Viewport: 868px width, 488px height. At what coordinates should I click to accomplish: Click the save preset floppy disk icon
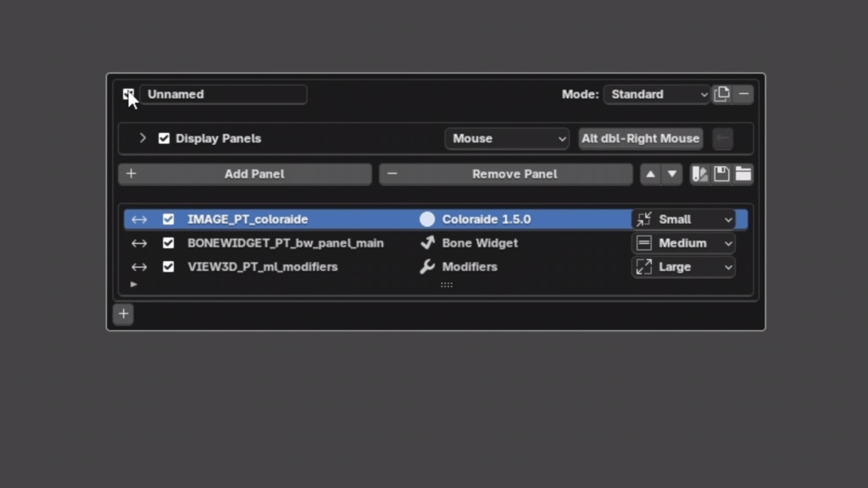tap(721, 174)
